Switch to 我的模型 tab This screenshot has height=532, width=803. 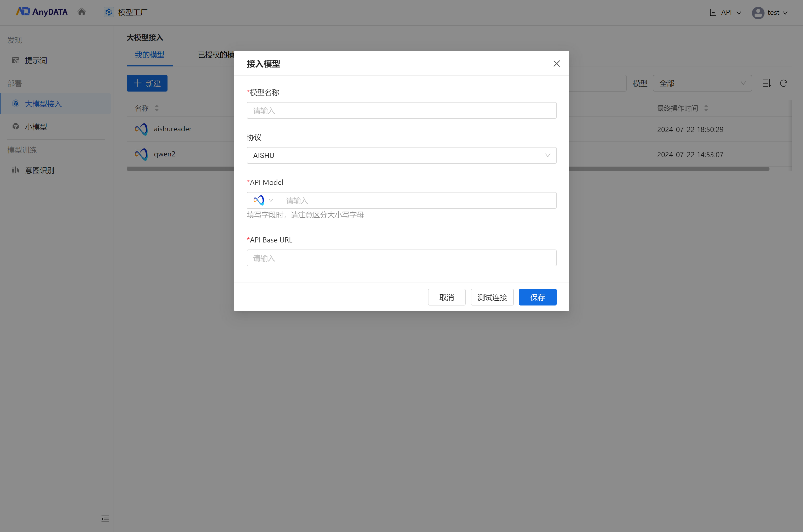point(150,55)
